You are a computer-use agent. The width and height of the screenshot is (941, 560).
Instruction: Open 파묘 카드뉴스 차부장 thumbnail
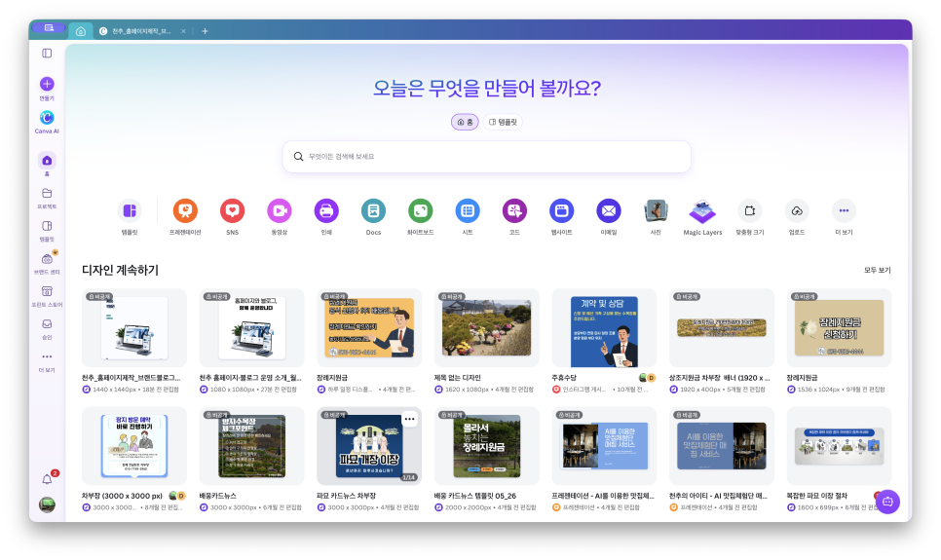pos(369,446)
